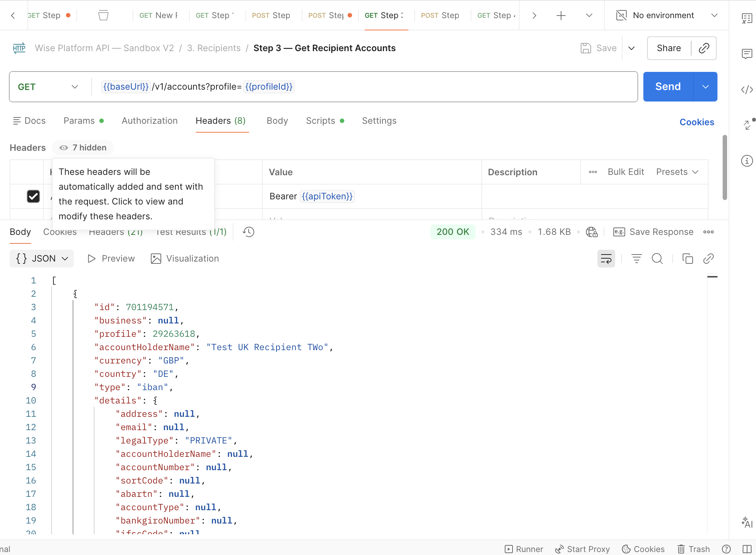
Task: Toggle line wrap in the response
Action: 606,259
